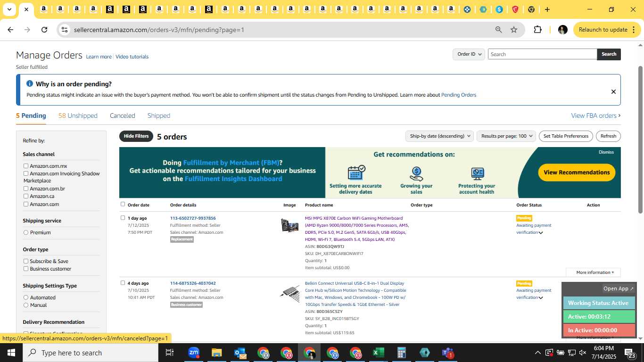Switch to the Skype tab
The height and width of the screenshot is (362, 644).
499,9
